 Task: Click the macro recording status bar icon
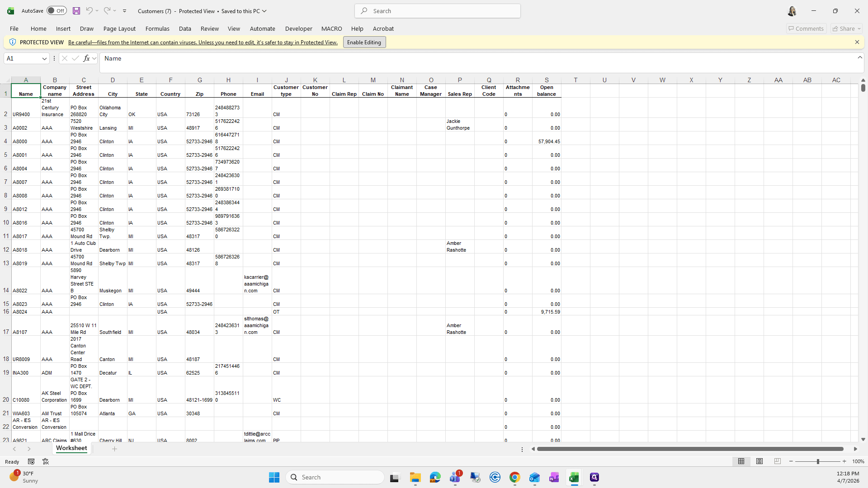tap(31, 461)
